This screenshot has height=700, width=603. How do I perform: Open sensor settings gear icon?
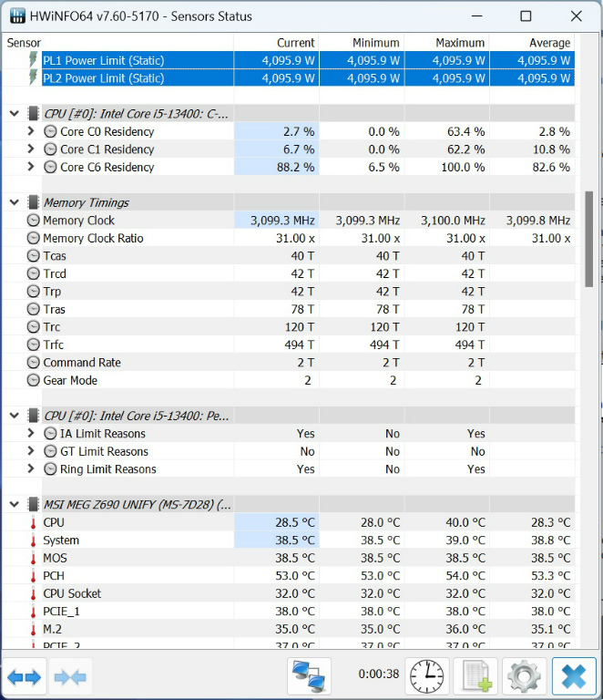coord(525,677)
